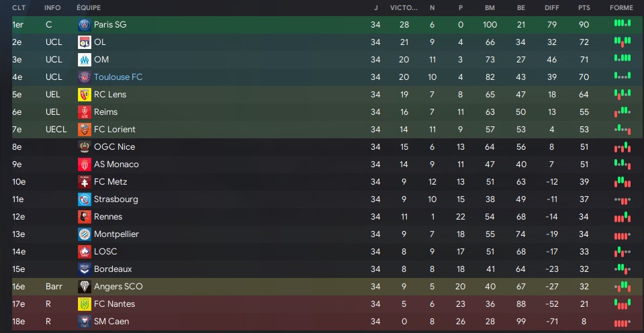Click the OM club badge
This screenshot has width=644, height=333.
(x=84, y=60)
